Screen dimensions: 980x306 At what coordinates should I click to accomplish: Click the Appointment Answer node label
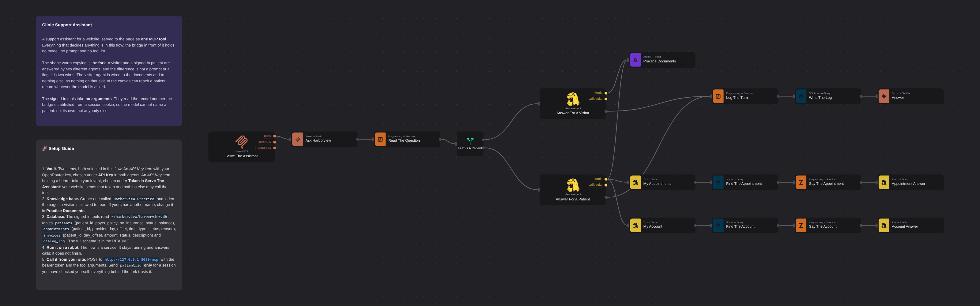tap(908, 184)
